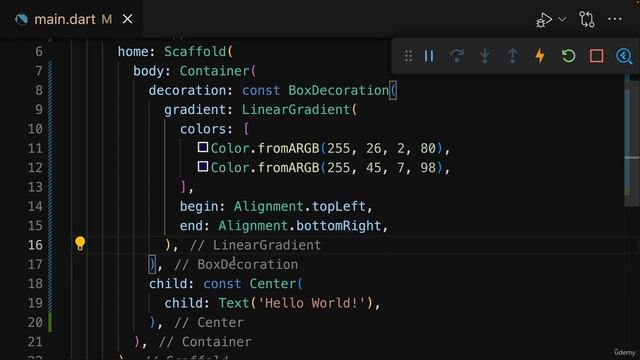
Task: Click the Step Into debug icon
Action: pos(484,56)
